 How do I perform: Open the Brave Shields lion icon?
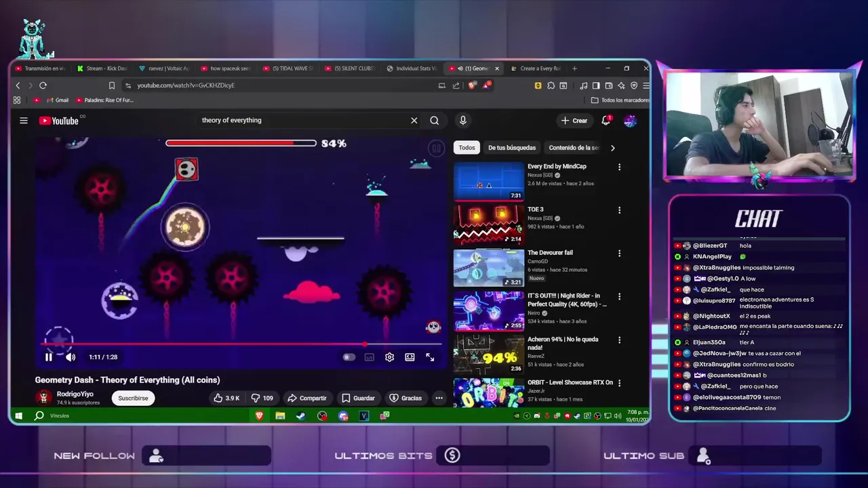pos(472,85)
